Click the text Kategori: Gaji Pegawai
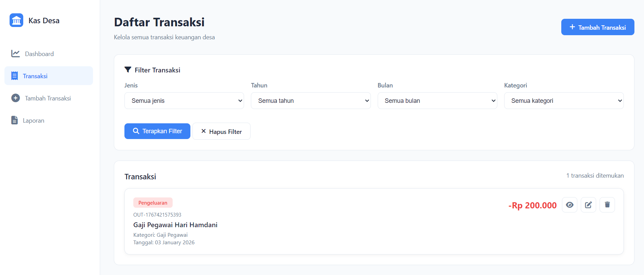This screenshot has width=644, height=275. [x=160, y=235]
